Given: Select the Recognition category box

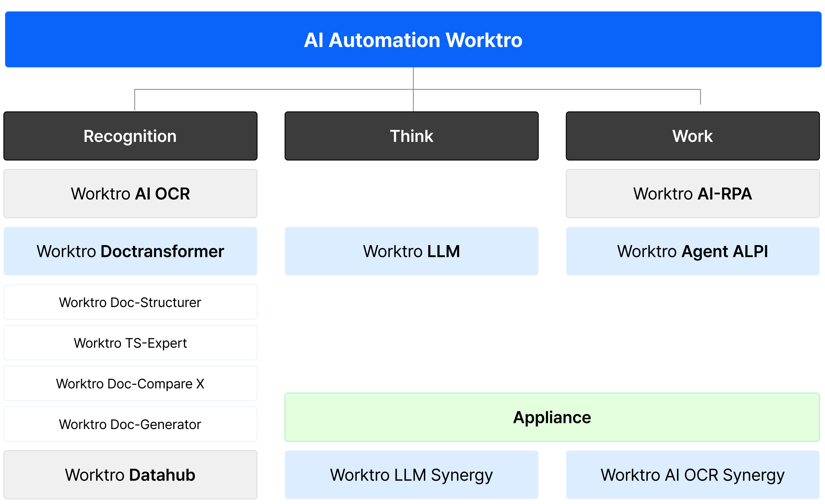Looking at the screenshot, I should click(x=130, y=136).
